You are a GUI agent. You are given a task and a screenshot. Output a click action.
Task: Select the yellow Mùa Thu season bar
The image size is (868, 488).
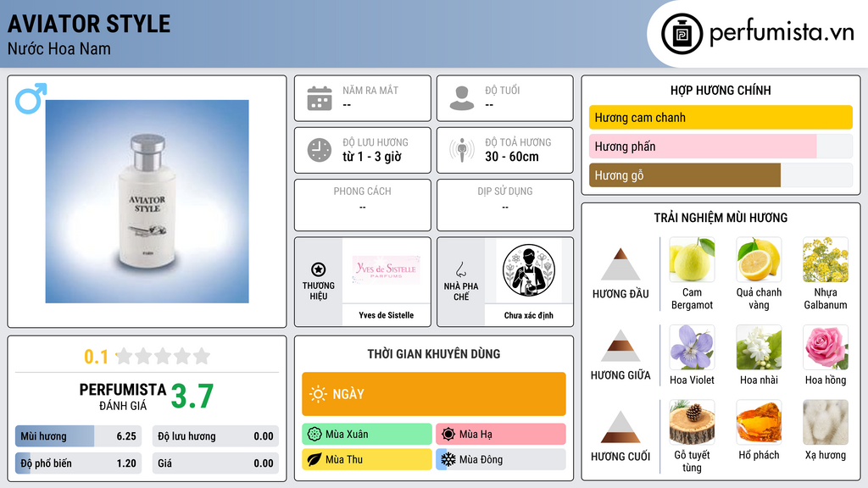tap(367, 459)
